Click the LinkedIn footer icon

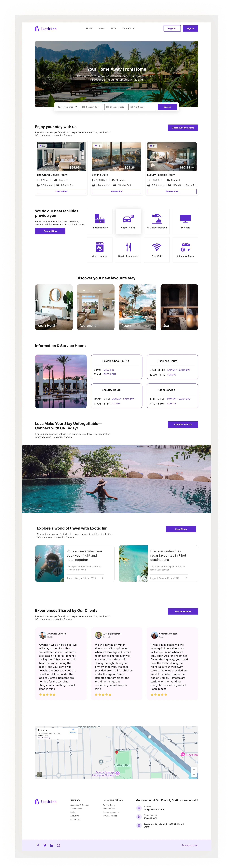(x=52, y=845)
